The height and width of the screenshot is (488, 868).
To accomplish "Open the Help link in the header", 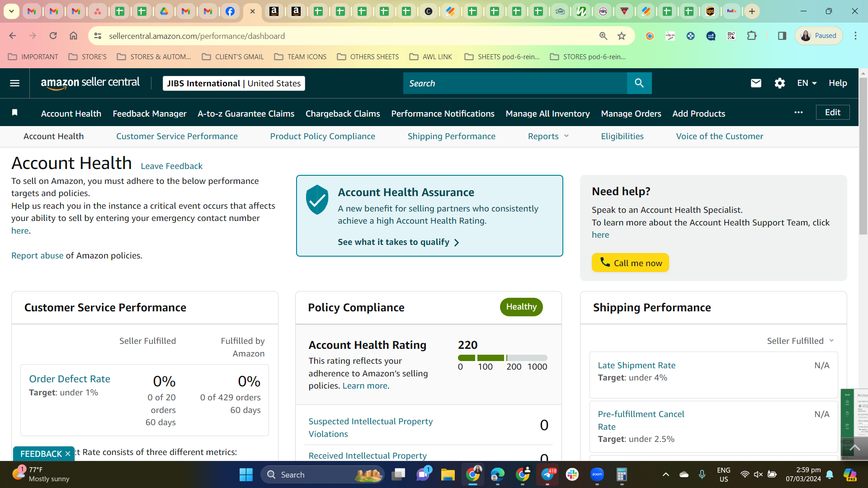I will 838,83.
